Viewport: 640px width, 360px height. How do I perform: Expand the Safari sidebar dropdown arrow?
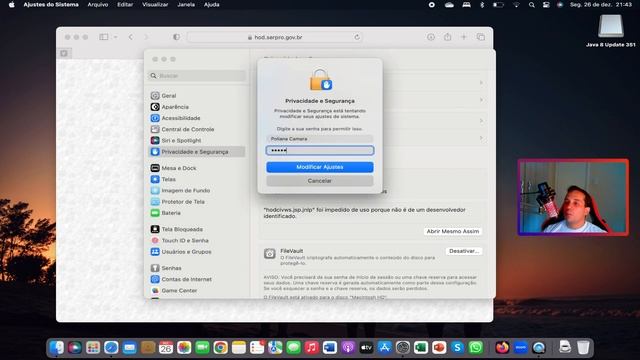(x=116, y=37)
